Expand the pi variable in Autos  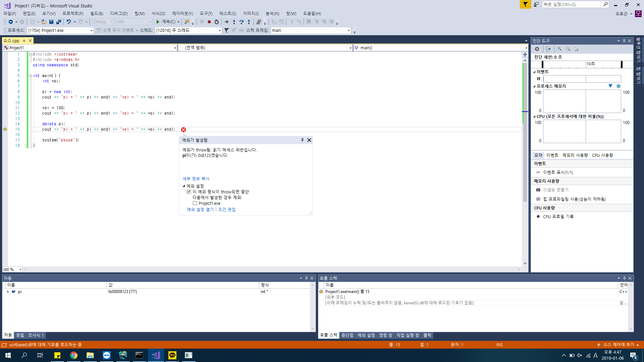click(8, 292)
